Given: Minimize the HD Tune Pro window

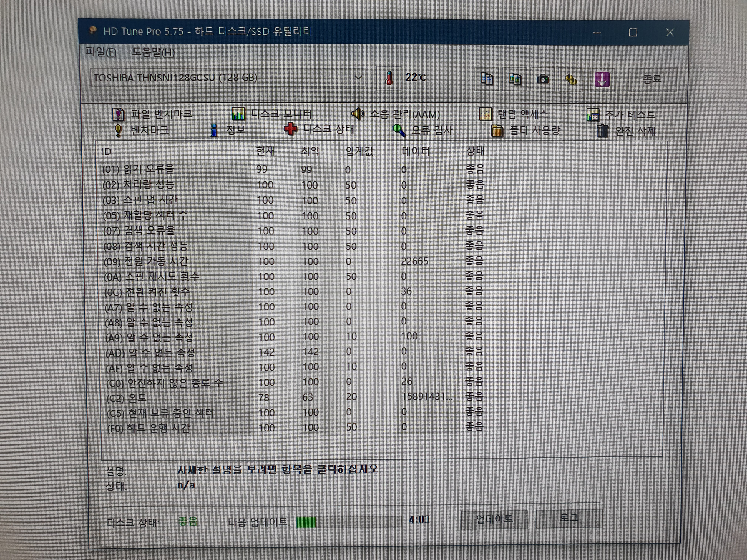Looking at the screenshot, I should coord(597,33).
